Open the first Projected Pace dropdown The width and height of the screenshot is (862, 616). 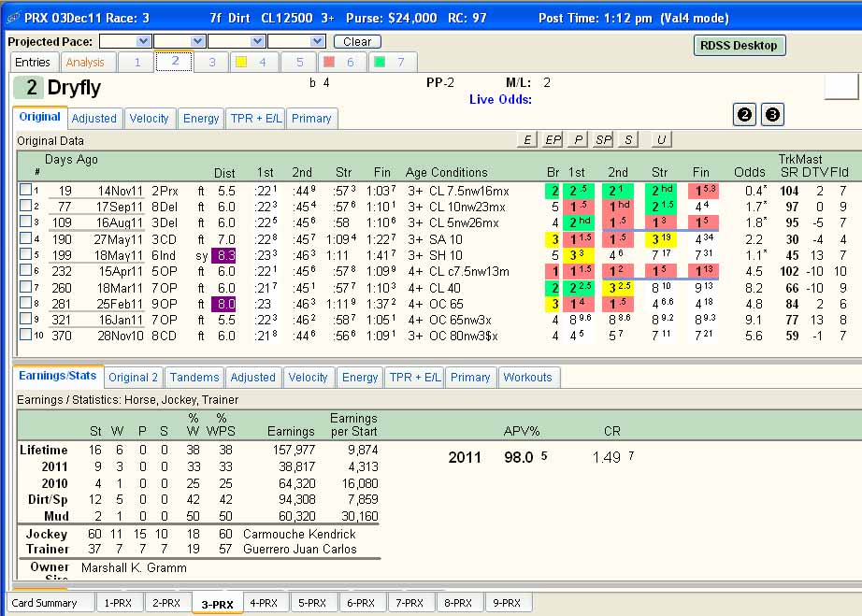tap(143, 41)
